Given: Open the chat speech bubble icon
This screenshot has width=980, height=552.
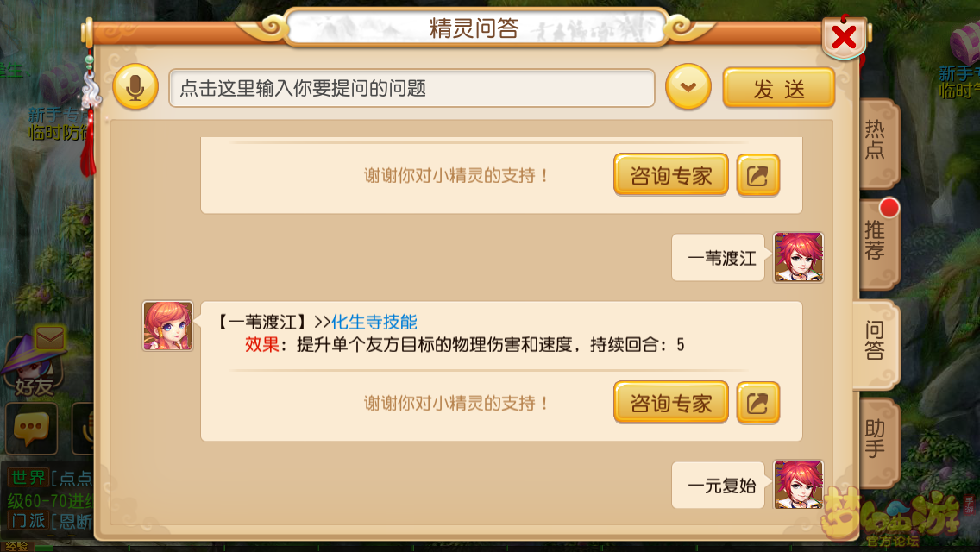Looking at the screenshot, I should (31, 428).
